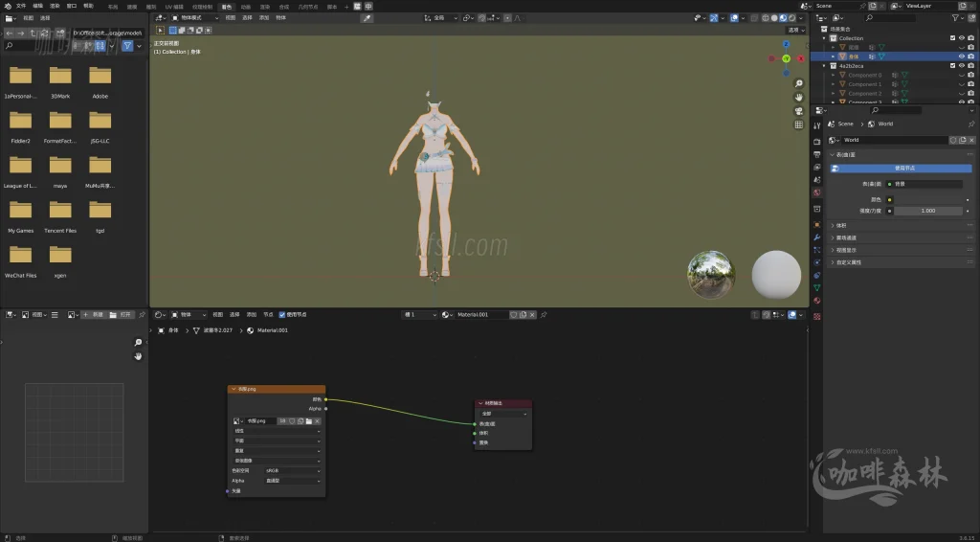Create new folder in file browser
Viewport: 980px width, 542px height.
click(60, 34)
